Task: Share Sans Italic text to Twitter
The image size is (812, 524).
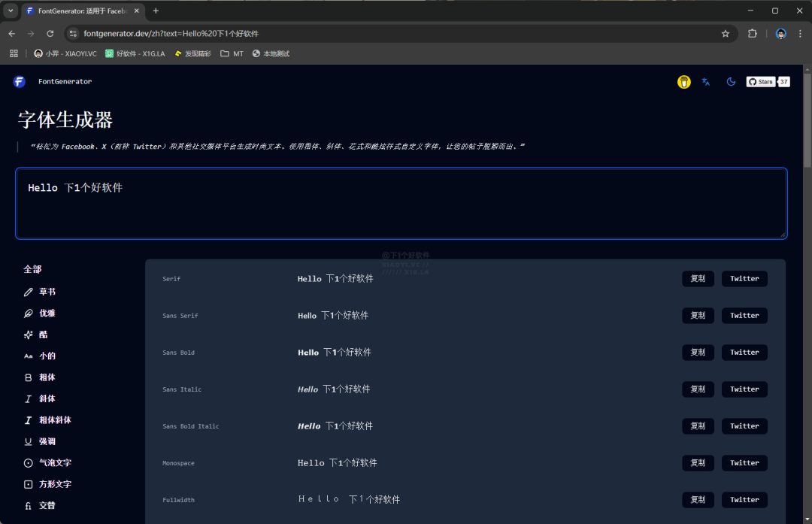Action: point(744,389)
